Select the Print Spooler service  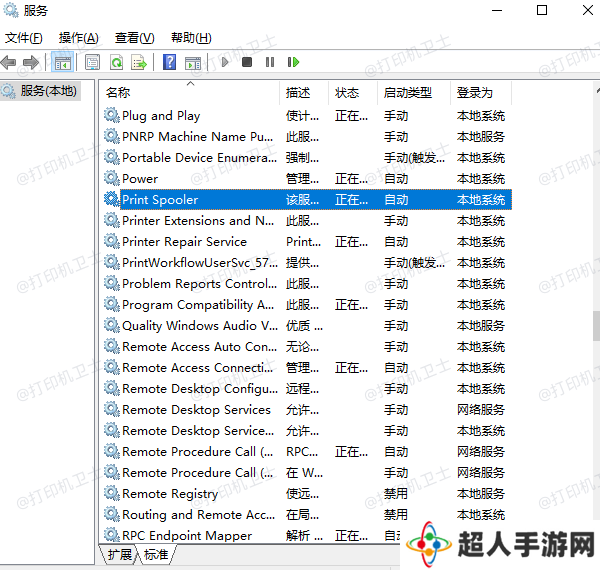[x=307, y=199]
